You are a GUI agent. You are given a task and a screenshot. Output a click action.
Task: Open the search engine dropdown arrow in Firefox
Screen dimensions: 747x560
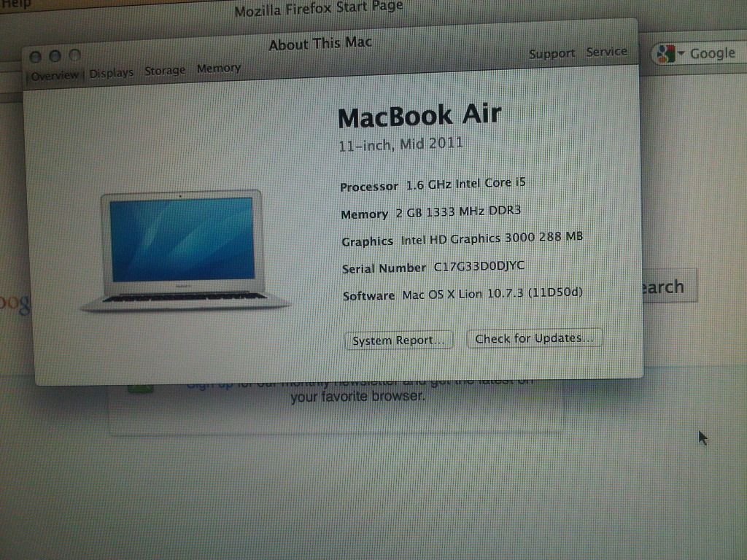(x=681, y=53)
